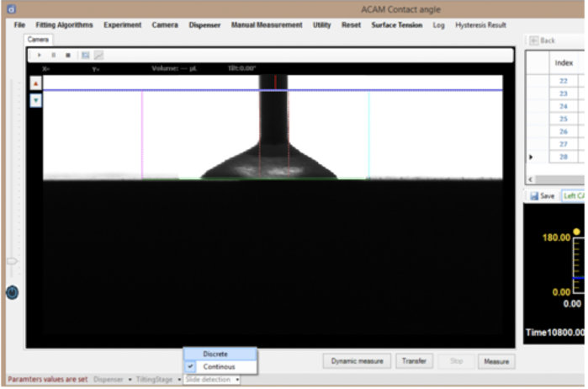588x389 pixels.
Task: Stop the camera feed with the square icon
Action: (x=67, y=56)
